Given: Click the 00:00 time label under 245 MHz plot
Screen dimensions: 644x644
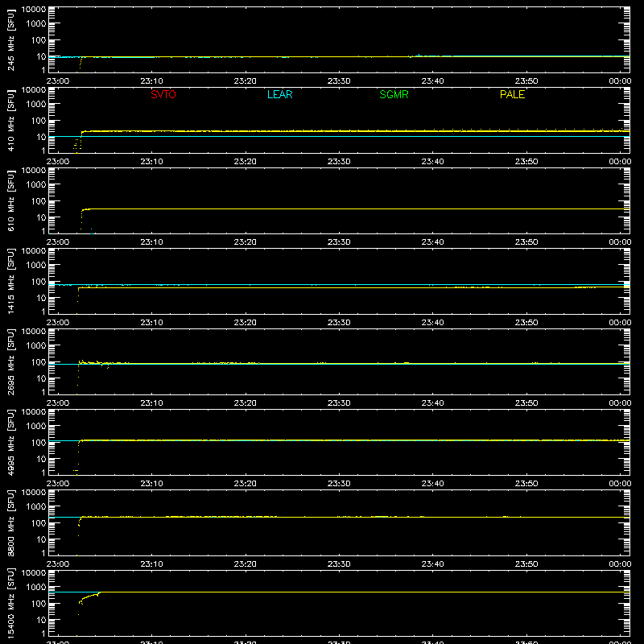Looking at the screenshot, I should [620, 81].
